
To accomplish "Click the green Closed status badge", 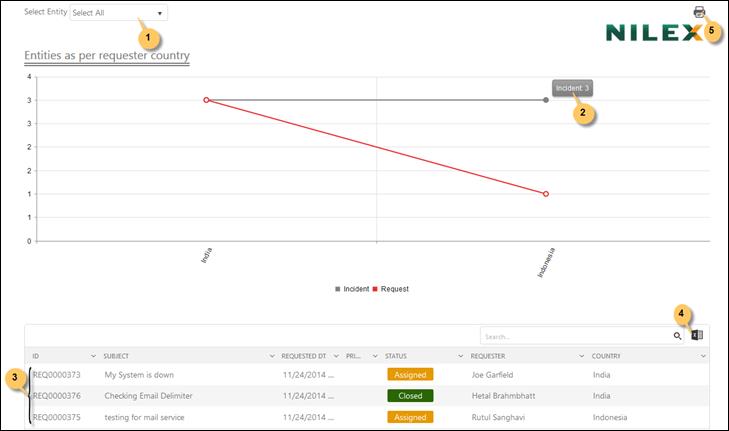I will (x=410, y=395).
